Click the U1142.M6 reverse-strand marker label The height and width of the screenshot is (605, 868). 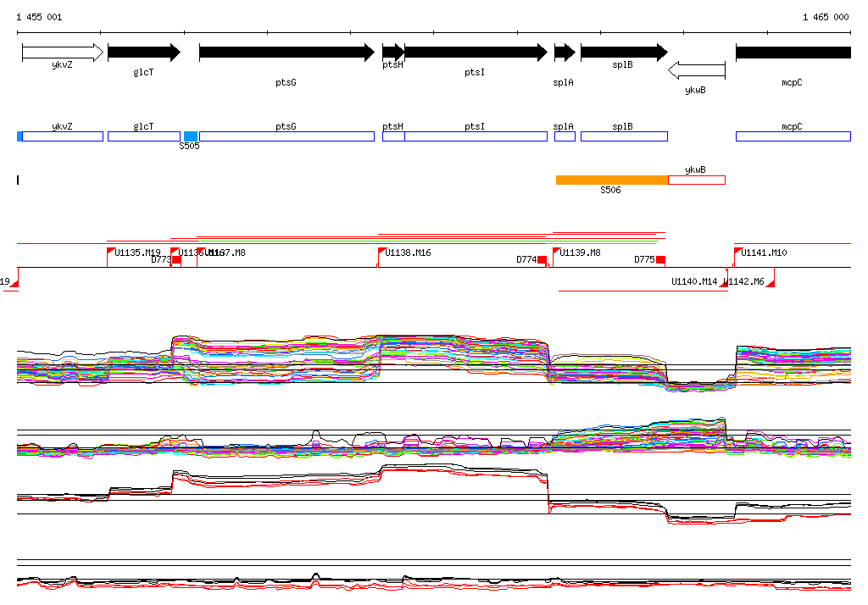(744, 281)
